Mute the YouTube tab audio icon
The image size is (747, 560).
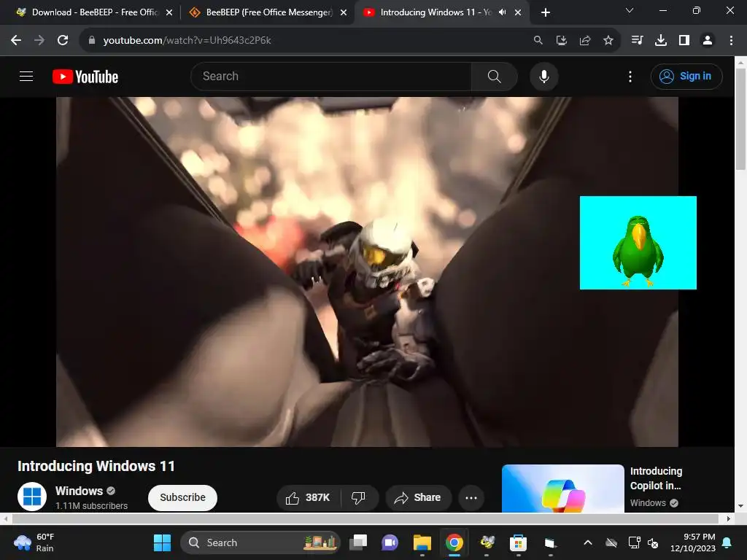[502, 12]
